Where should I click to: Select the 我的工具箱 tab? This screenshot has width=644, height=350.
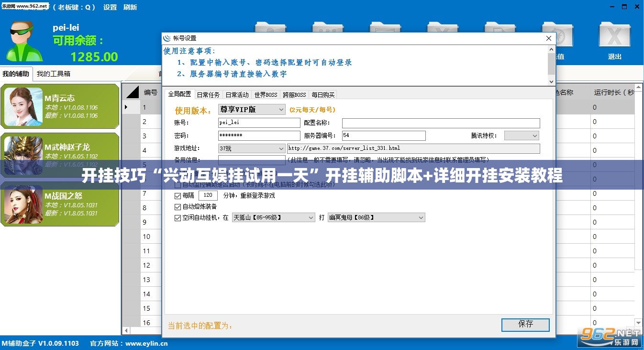tap(54, 74)
